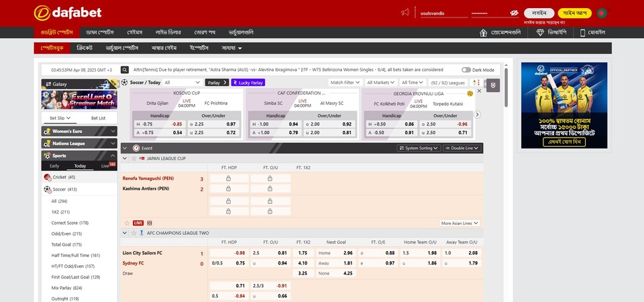Click the username input field

(x=442, y=13)
